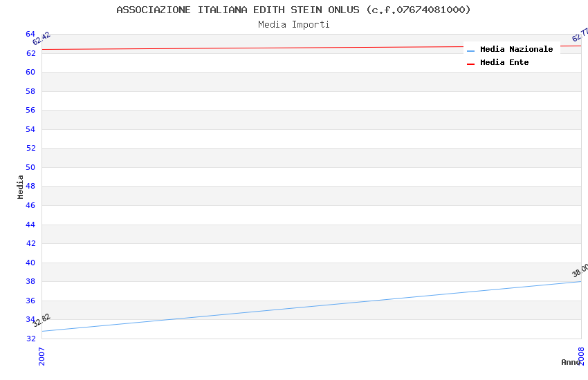The image size is (588, 380).
Task: Click the 62.77 data label
Action: [x=580, y=35]
